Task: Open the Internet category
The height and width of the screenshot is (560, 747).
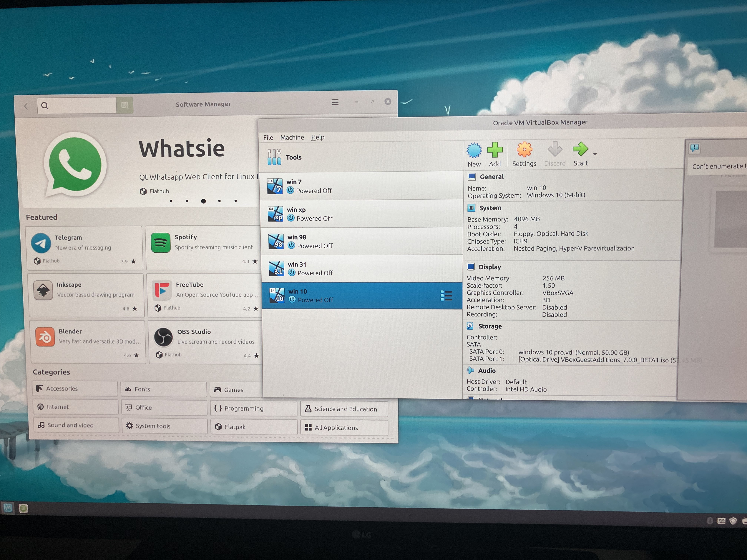Action: click(x=76, y=407)
